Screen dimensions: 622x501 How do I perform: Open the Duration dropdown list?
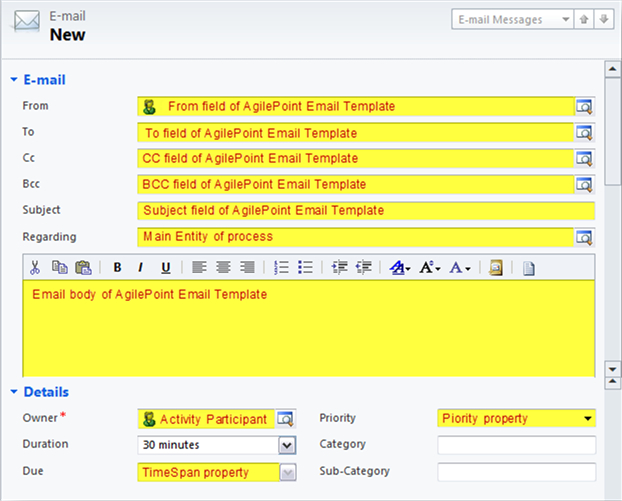pos(287,445)
